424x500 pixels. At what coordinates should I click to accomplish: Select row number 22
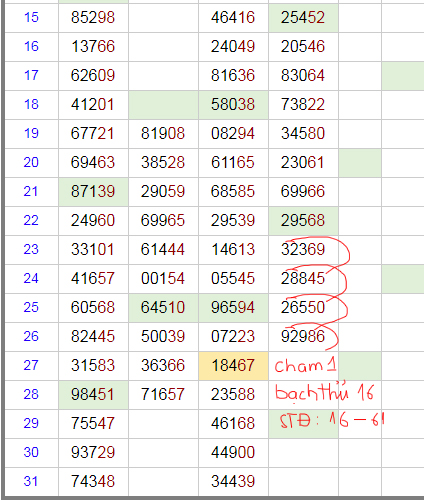[31, 221]
